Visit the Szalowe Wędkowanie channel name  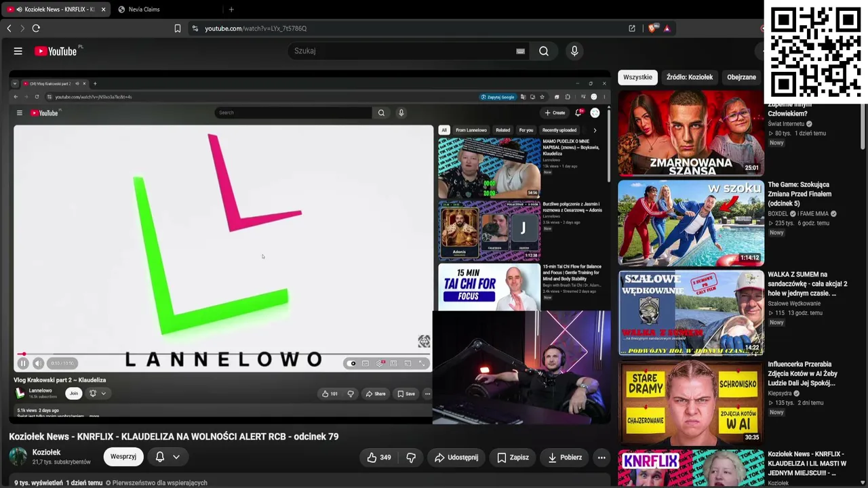pos(794,304)
